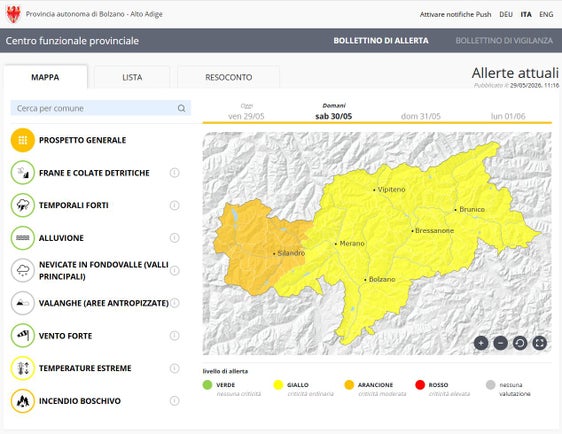Viewport: 562px width, 434px height.
Task: Select the sab 30/05 day tab
Action: pos(334,112)
